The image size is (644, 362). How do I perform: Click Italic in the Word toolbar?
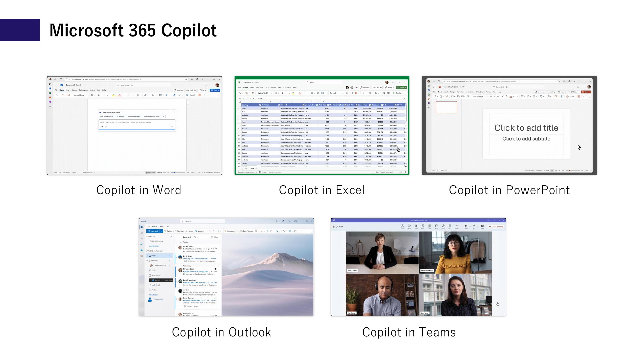(x=103, y=95)
